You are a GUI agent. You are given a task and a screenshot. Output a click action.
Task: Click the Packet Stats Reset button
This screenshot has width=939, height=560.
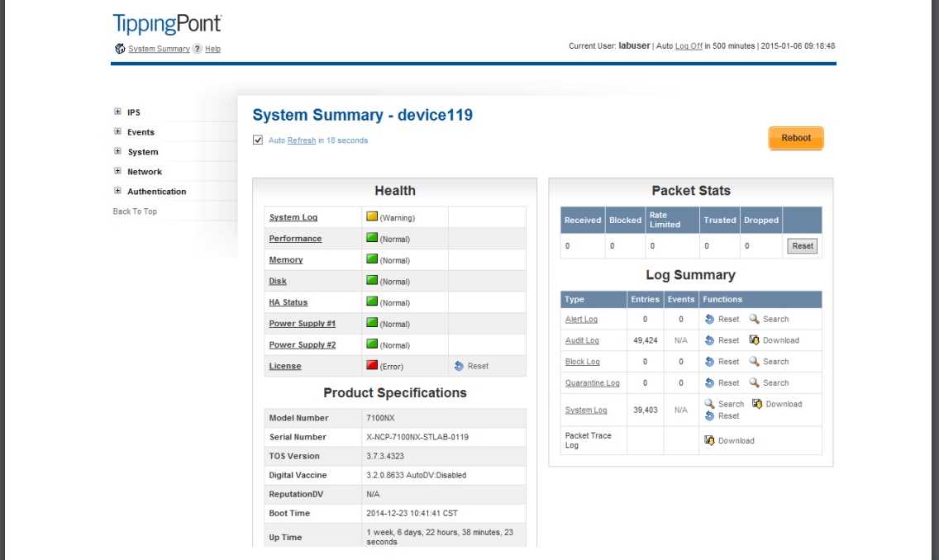tap(803, 246)
